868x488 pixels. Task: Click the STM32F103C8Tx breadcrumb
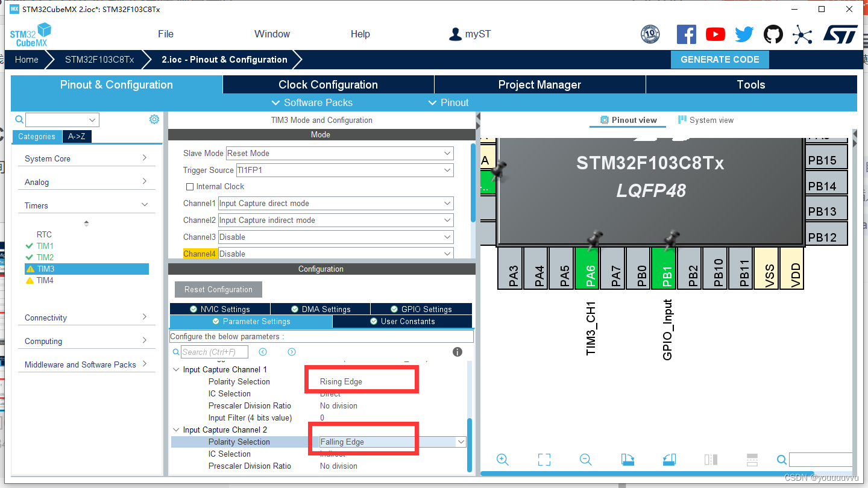(x=99, y=60)
